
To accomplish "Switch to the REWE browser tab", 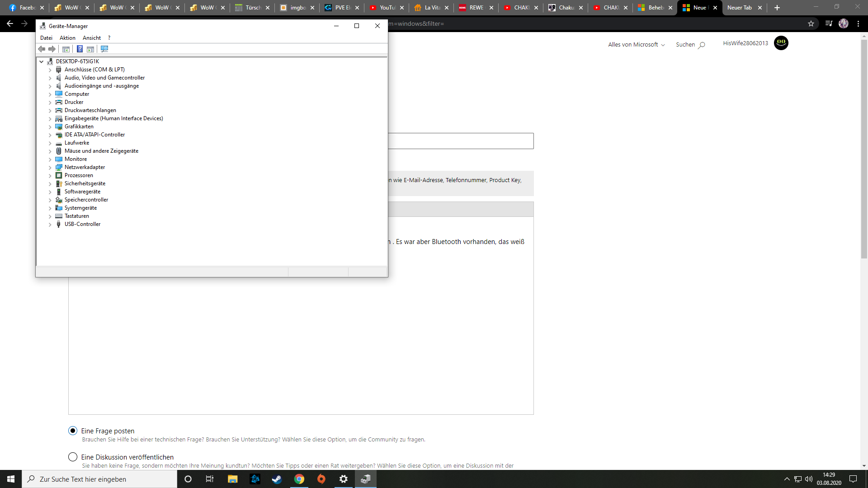I will pos(476,8).
